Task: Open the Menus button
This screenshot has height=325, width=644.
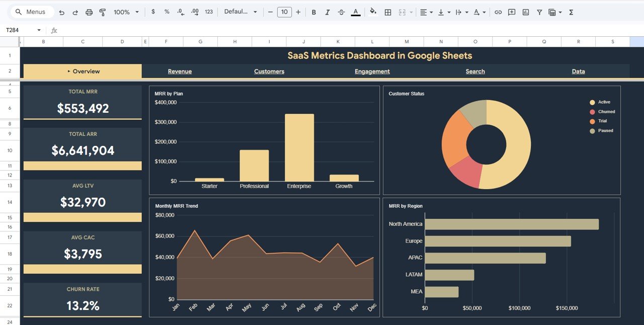Action: [32, 12]
